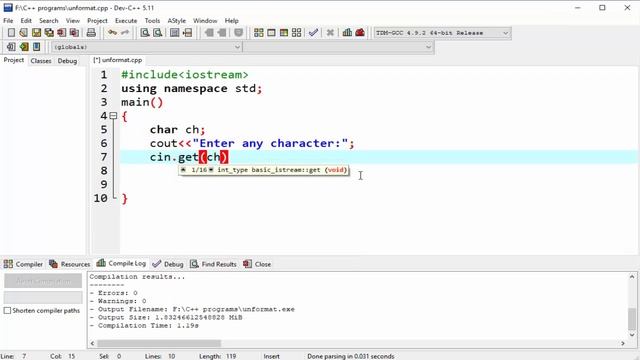Click the red Delete Profiling Information icon
This screenshot has height=360, width=640.
coord(360,33)
